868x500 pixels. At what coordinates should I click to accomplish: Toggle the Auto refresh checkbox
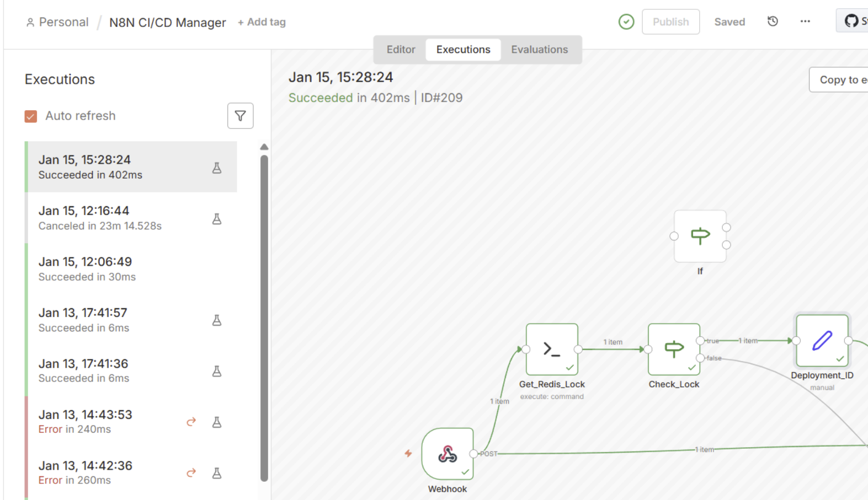[31, 116]
